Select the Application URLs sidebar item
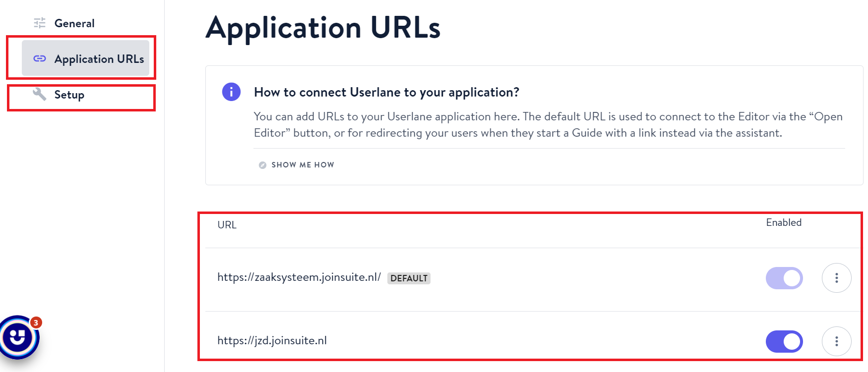Image resolution: width=868 pixels, height=372 pixels. tap(99, 59)
